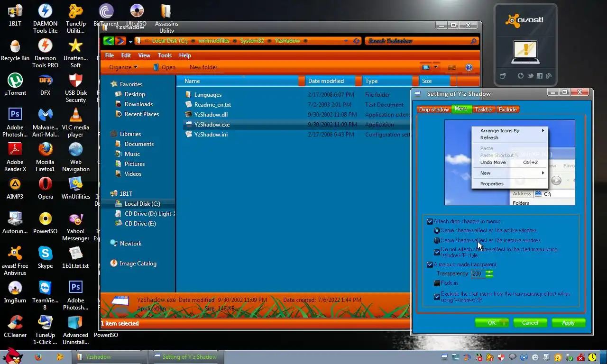Open recent pages dropdown next to forward arrow
607x364 pixels.
130,42
